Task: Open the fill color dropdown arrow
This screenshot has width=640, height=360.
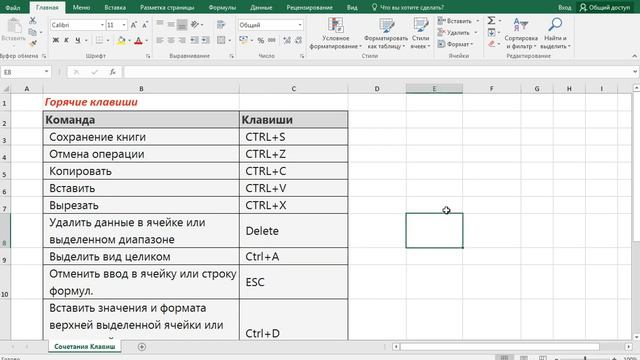Action: pos(129,40)
